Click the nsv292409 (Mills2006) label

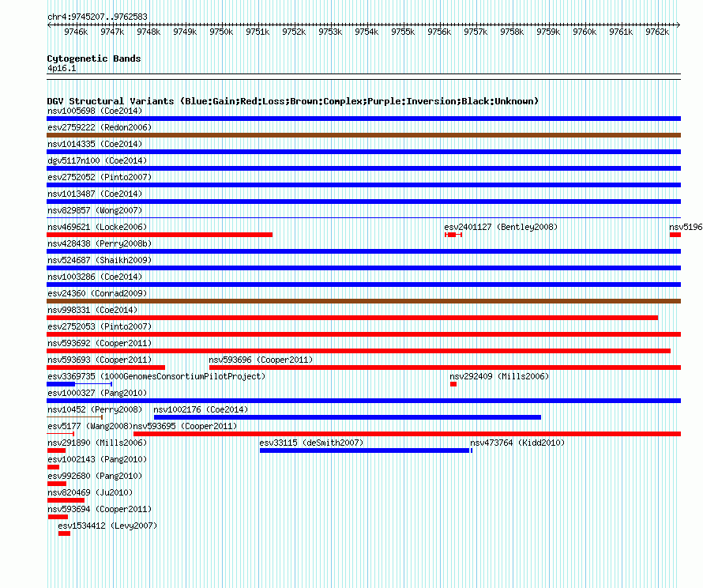tap(499, 376)
